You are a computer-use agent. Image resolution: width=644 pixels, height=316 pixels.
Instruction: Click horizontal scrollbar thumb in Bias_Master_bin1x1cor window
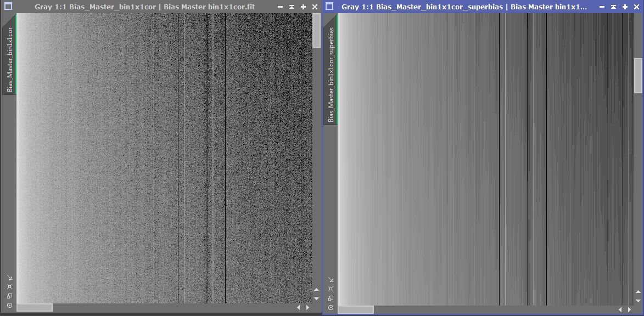click(35, 307)
